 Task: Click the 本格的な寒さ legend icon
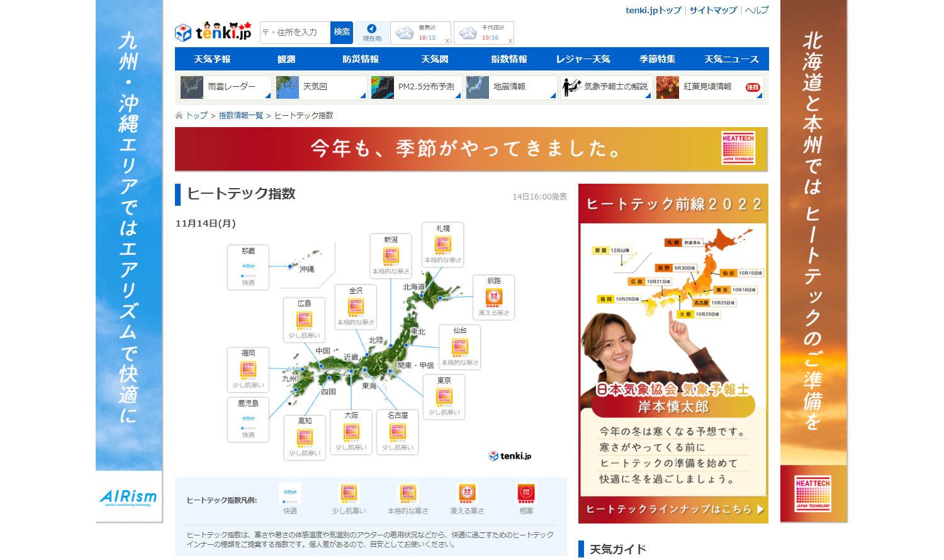(408, 493)
